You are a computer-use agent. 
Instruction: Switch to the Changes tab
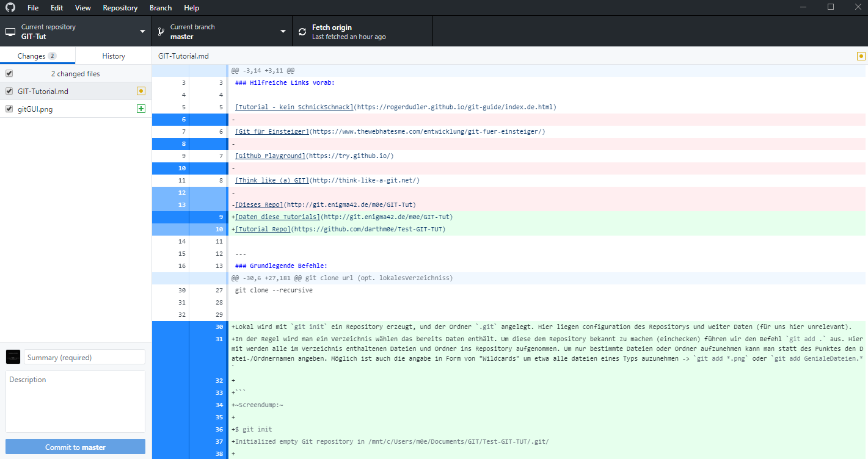click(x=37, y=56)
